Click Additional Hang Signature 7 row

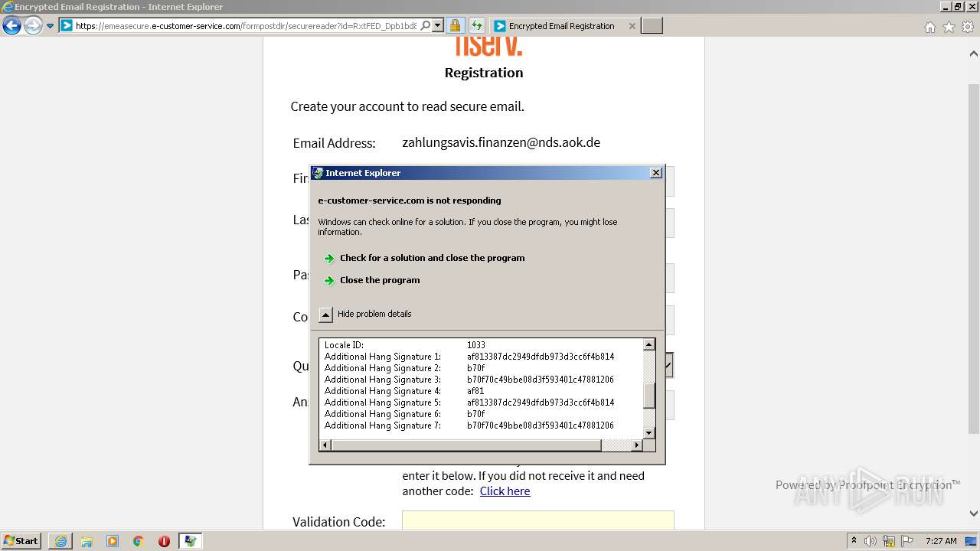coord(482,425)
